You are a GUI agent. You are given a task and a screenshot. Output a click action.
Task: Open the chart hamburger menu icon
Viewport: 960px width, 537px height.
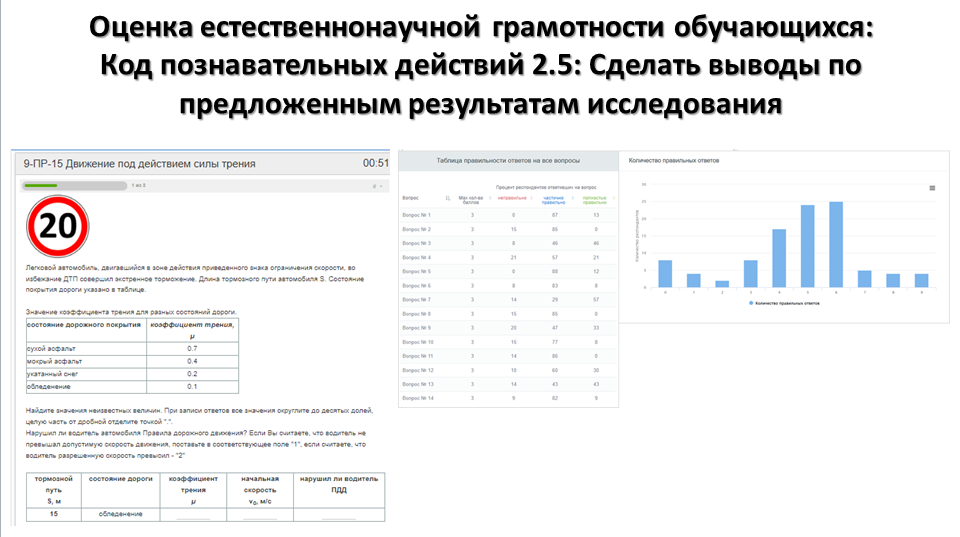[x=932, y=187]
